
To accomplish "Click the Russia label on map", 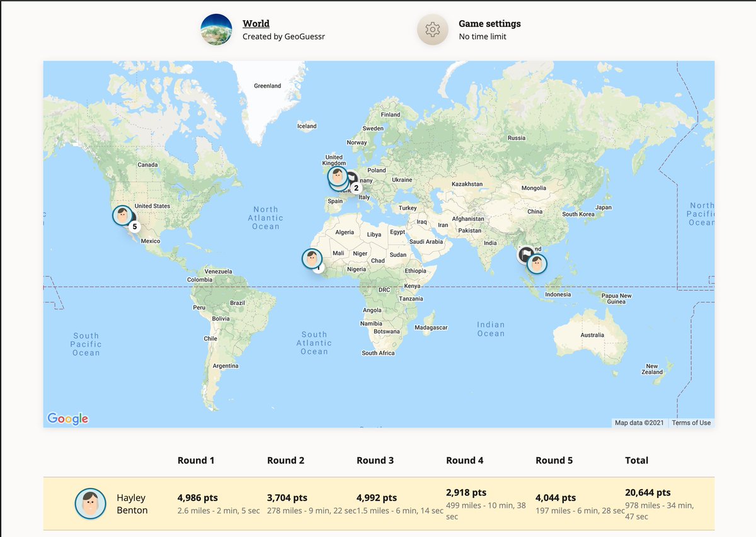I will pyautogui.click(x=517, y=138).
